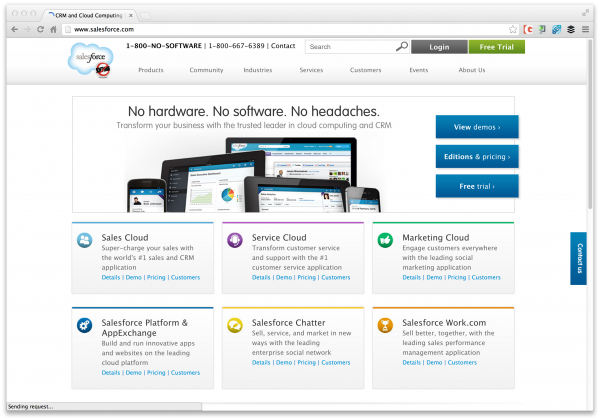Image resolution: width=600 pixels, height=420 pixels.
Task: Open Salesforce Chatter Customers link
Action: [x=336, y=362]
